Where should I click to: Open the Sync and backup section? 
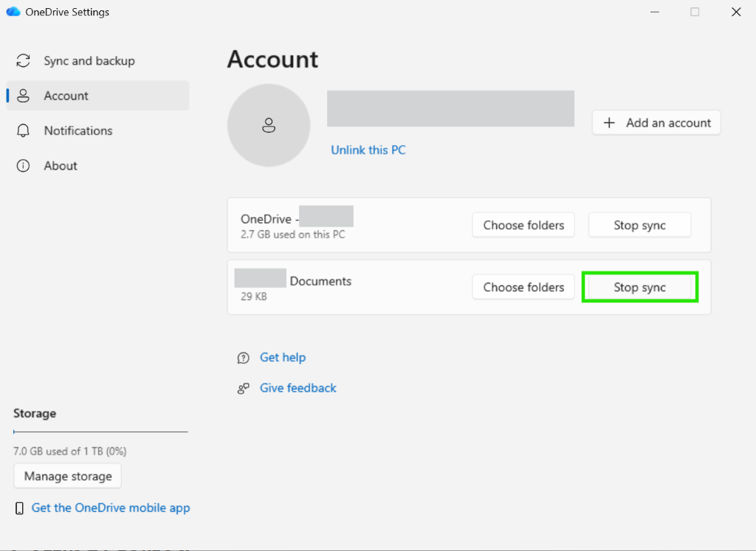point(97,60)
